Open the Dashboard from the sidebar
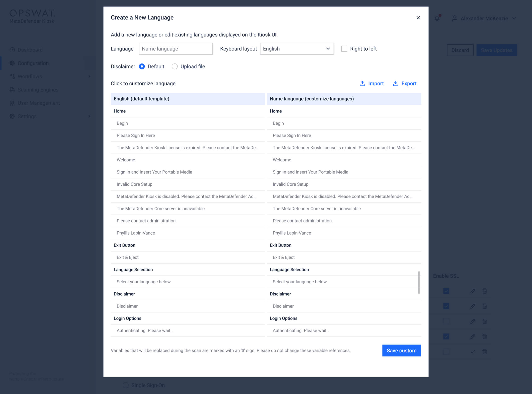532x394 pixels. [x=30, y=50]
